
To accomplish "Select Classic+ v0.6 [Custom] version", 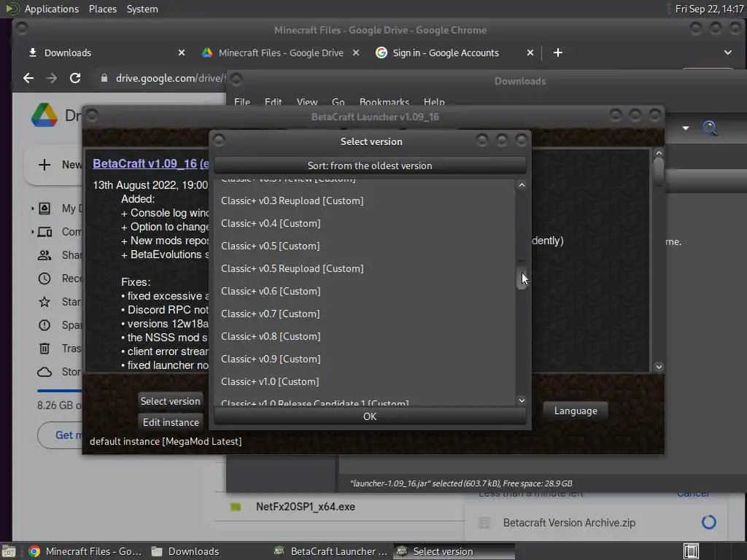I will pos(365,292).
